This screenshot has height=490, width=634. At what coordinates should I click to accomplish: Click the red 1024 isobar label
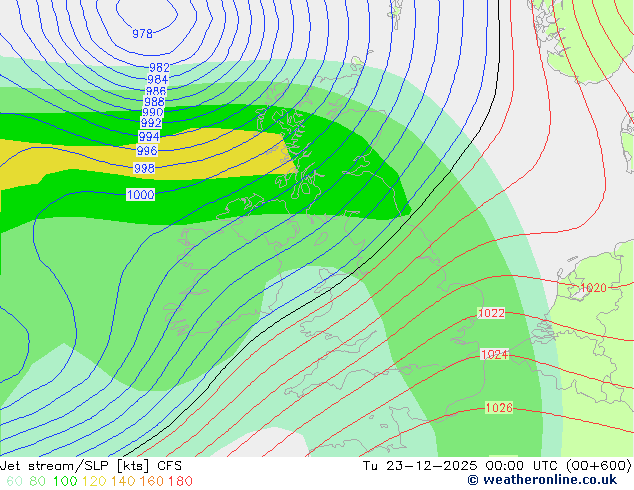494,355
